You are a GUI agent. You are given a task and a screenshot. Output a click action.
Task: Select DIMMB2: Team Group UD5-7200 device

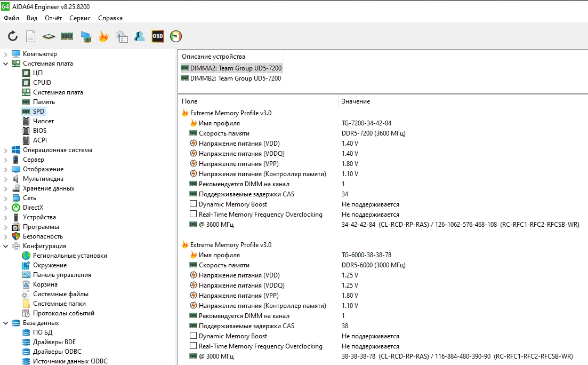(x=236, y=78)
